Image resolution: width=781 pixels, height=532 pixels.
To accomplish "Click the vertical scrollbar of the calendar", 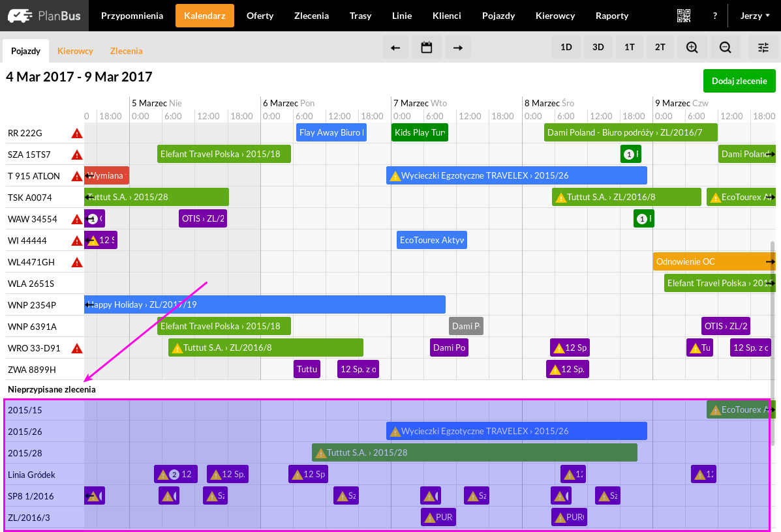I will (x=773, y=344).
